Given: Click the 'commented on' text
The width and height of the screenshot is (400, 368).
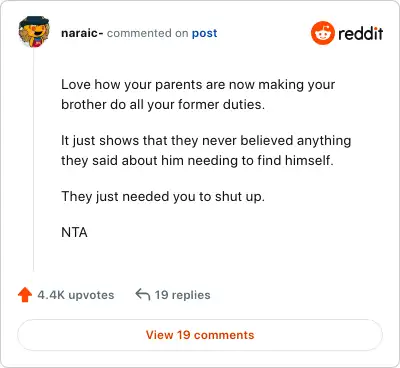Looking at the screenshot, I should coord(148,33).
